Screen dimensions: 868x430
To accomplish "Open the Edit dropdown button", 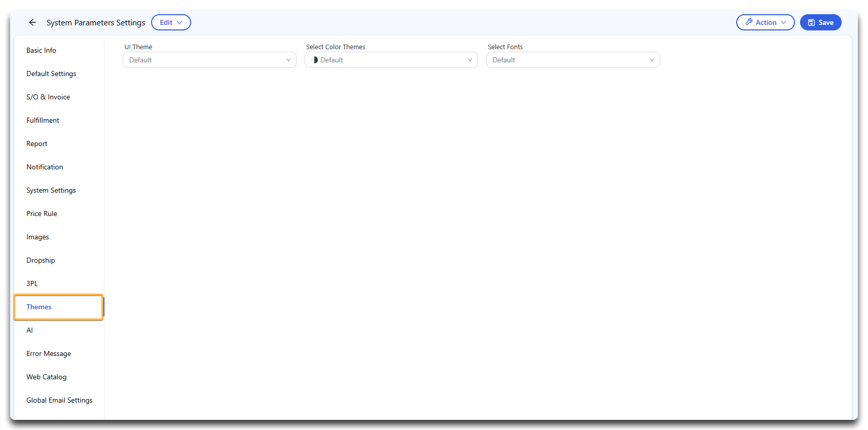I will tap(171, 22).
